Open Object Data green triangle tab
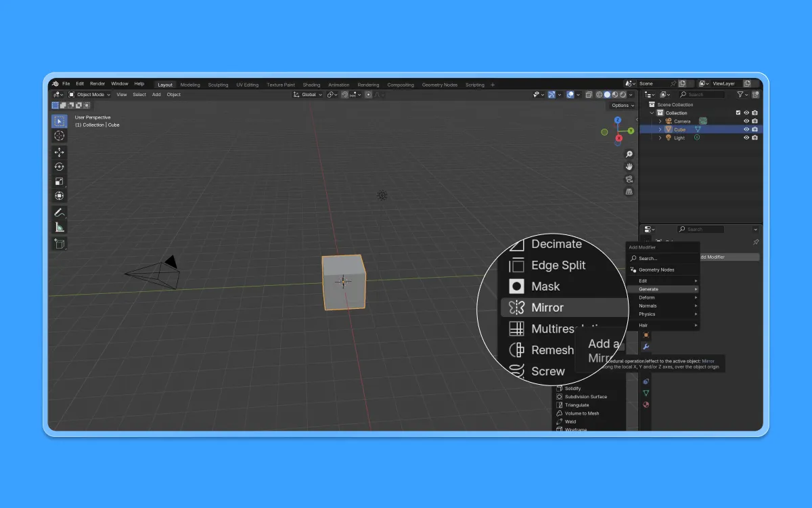 (x=646, y=393)
